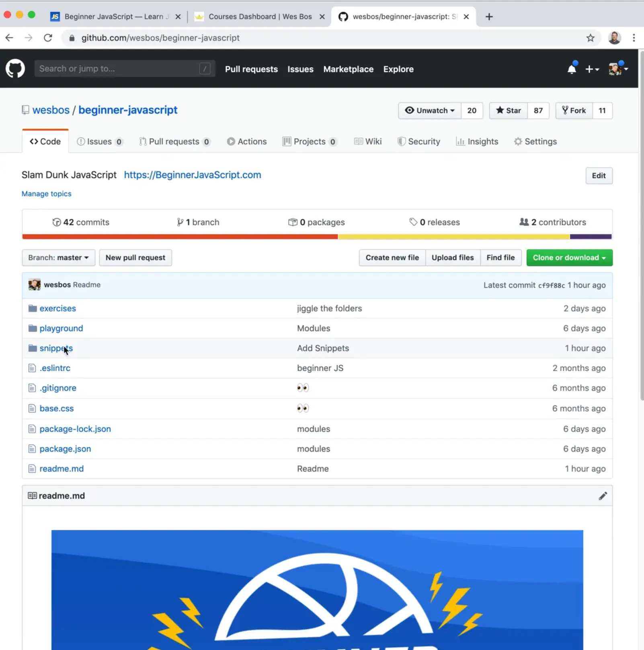The image size is (644, 650).
Task: Bookmark the page with the address bar star
Action: click(x=590, y=38)
